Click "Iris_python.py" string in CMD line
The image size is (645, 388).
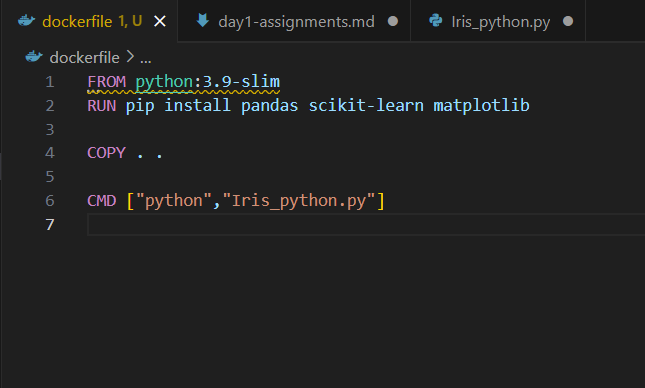tap(299, 201)
